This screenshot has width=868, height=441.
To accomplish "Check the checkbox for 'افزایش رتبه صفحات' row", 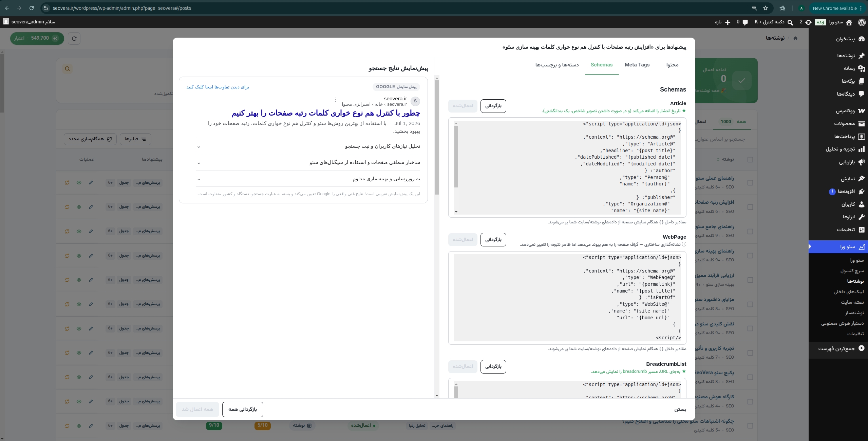I will [x=750, y=207].
